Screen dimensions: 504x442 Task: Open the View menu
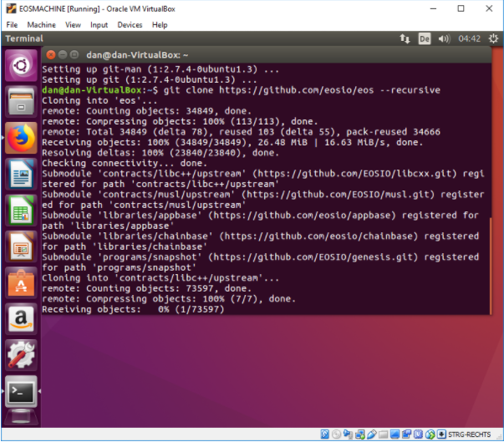point(73,25)
